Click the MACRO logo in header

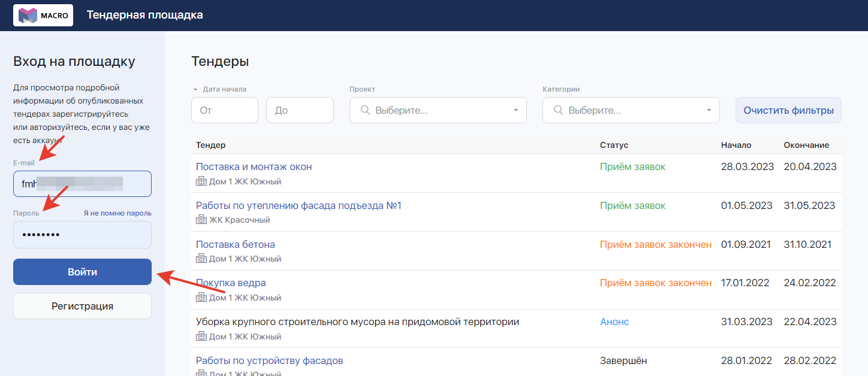pyautogui.click(x=43, y=15)
